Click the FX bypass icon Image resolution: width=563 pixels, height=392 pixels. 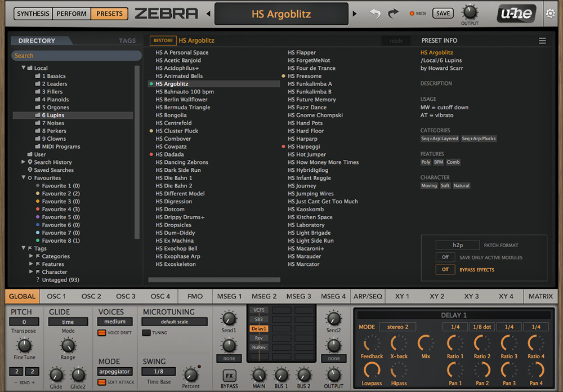229,376
